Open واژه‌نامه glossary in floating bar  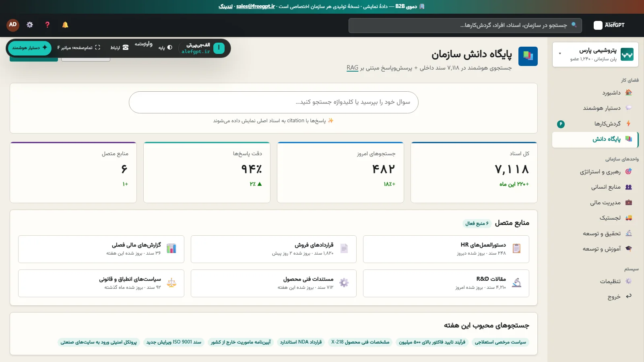click(143, 44)
